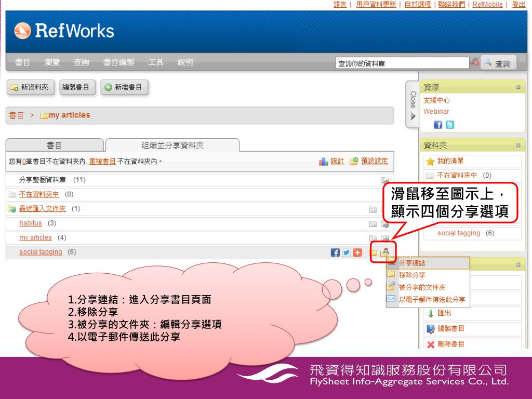Screen dimensions: 532x399
Task: Click shared folder person icon on social tagging
Action: (385, 252)
